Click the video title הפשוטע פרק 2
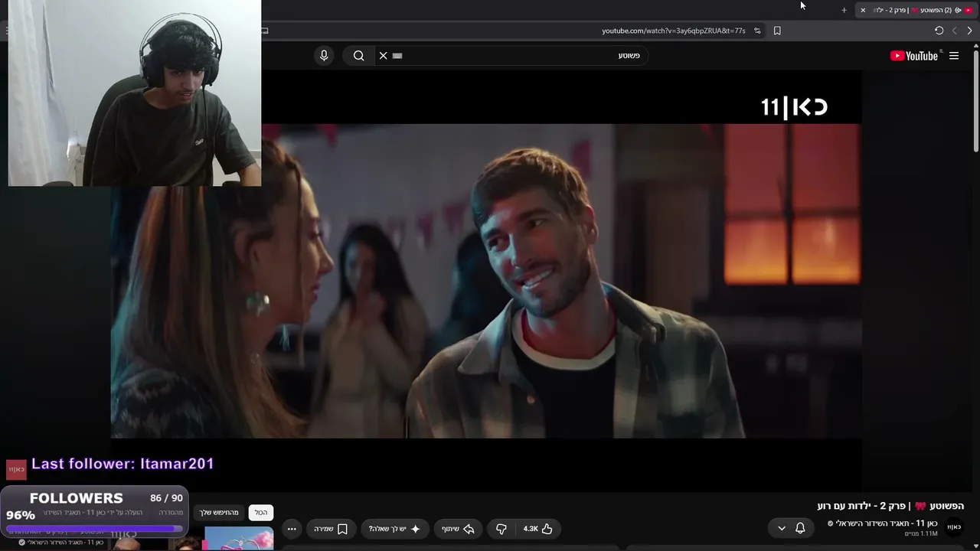980x551 pixels. (x=890, y=506)
